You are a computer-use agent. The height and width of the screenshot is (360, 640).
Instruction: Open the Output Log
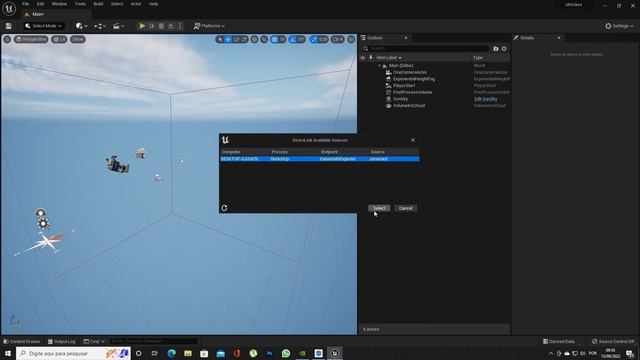tap(62, 341)
